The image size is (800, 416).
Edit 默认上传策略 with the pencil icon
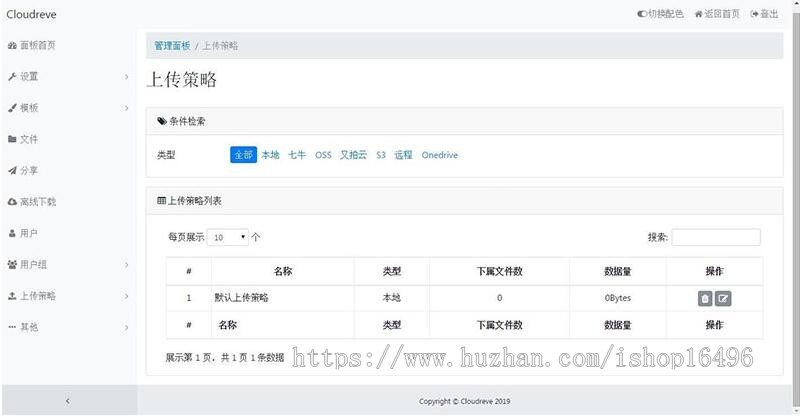723,299
